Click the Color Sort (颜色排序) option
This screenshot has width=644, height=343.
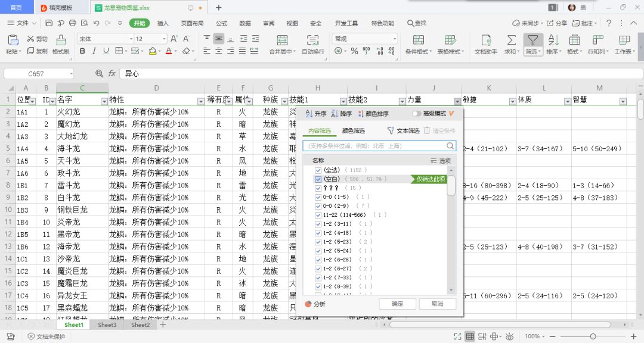click(373, 114)
